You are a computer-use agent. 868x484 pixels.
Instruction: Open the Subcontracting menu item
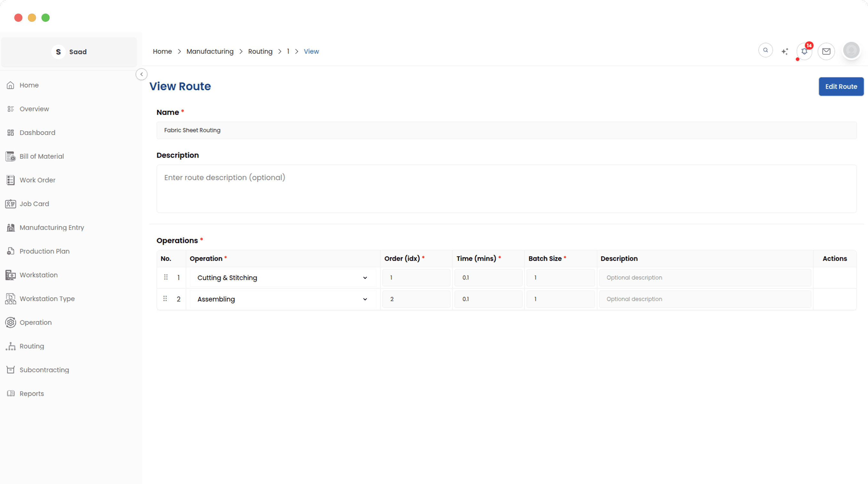[x=44, y=370]
